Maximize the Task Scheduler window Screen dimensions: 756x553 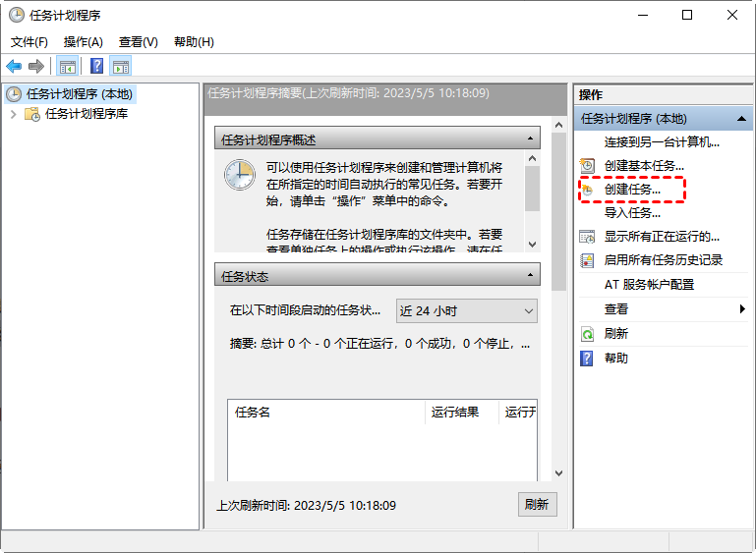tap(687, 15)
